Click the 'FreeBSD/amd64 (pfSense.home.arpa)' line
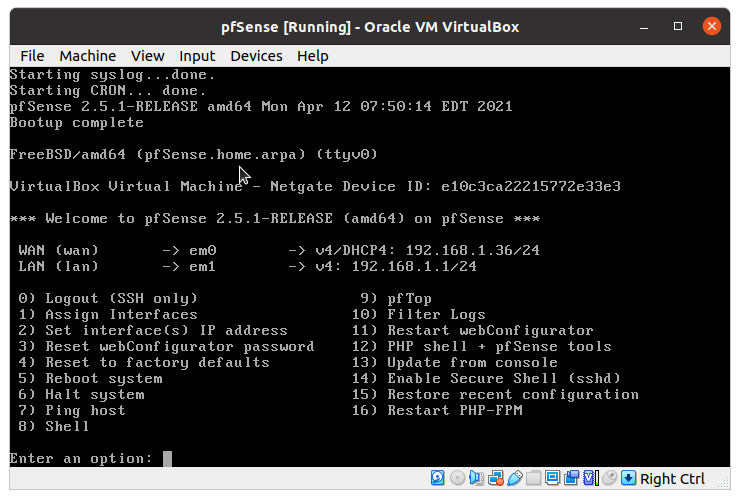This screenshot has height=499, width=740. 193,155
